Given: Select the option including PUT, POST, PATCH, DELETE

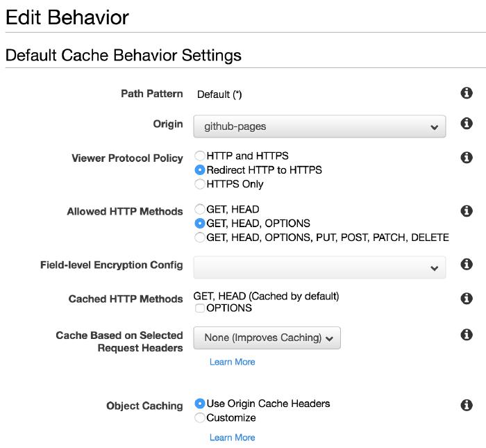Looking at the screenshot, I should point(200,238).
